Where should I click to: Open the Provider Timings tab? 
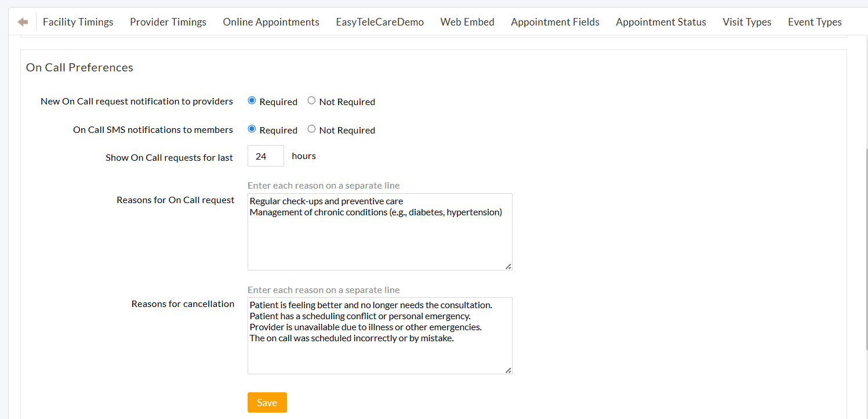coord(168,21)
